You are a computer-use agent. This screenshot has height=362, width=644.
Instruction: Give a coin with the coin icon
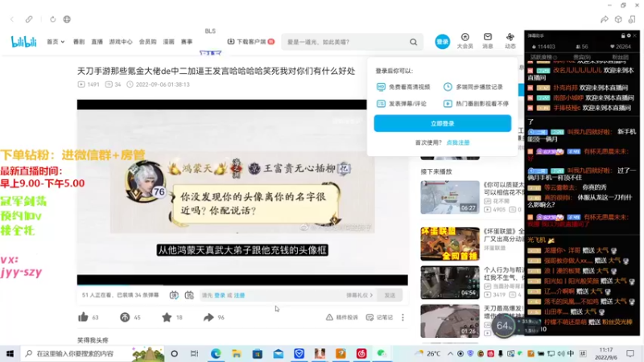click(125, 317)
